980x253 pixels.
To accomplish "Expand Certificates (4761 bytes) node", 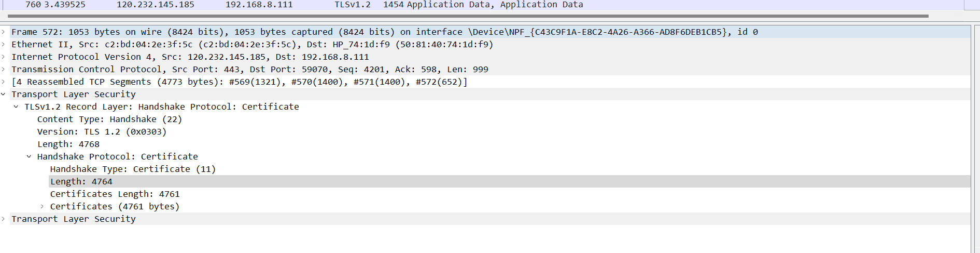I will pos(42,207).
